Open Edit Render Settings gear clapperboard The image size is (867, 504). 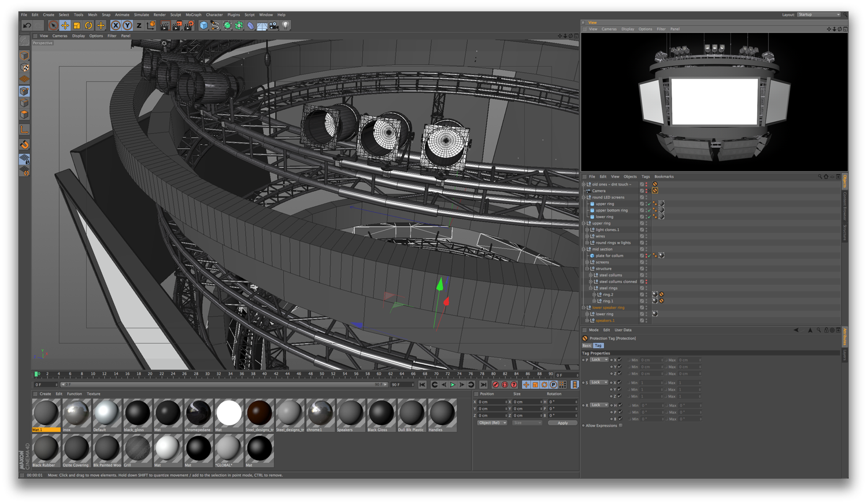pos(188,25)
